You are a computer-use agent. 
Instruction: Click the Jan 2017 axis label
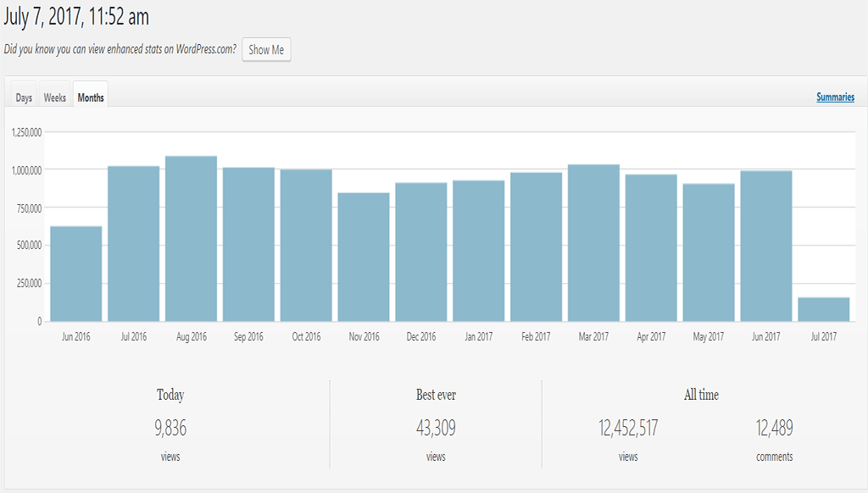point(479,336)
